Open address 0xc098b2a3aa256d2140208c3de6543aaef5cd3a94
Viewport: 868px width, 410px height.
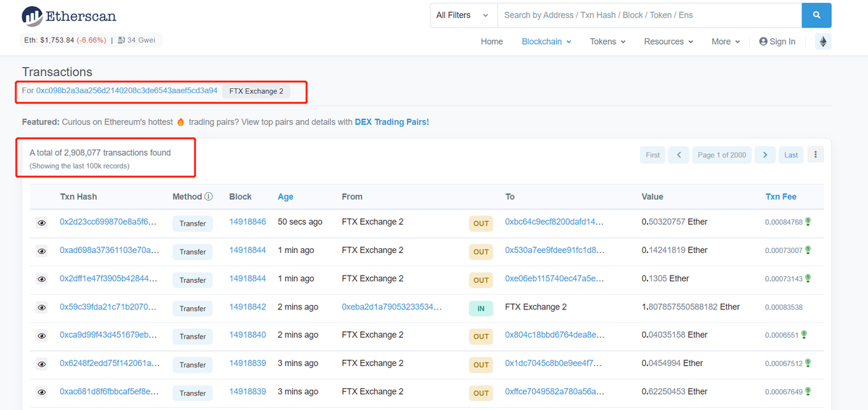coord(127,90)
